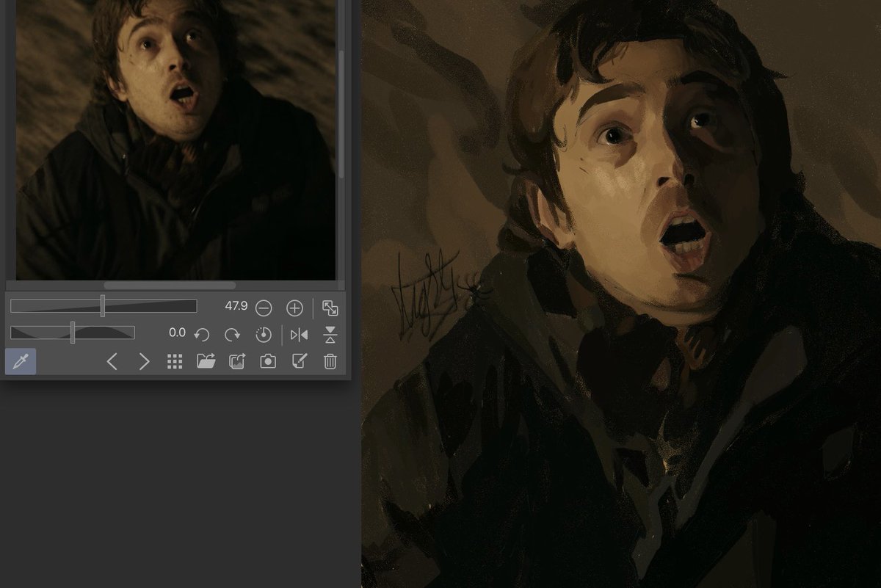Viewport: 881px width, 588px height.
Task: Flip reference image vertically
Action: (330, 335)
